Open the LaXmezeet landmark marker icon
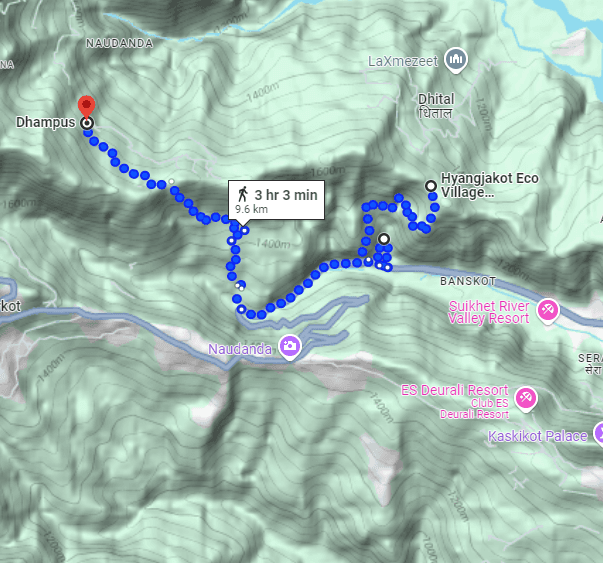This screenshot has height=563, width=603. click(x=456, y=60)
